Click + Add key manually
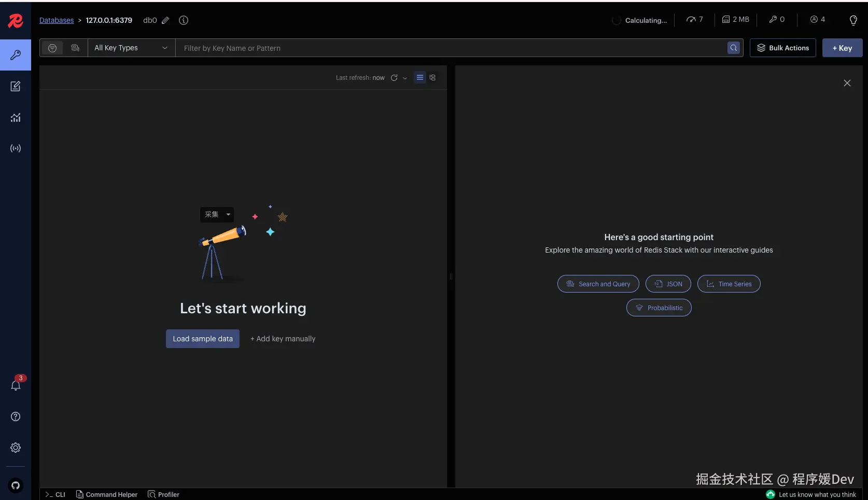The image size is (868, 500). 283,339
